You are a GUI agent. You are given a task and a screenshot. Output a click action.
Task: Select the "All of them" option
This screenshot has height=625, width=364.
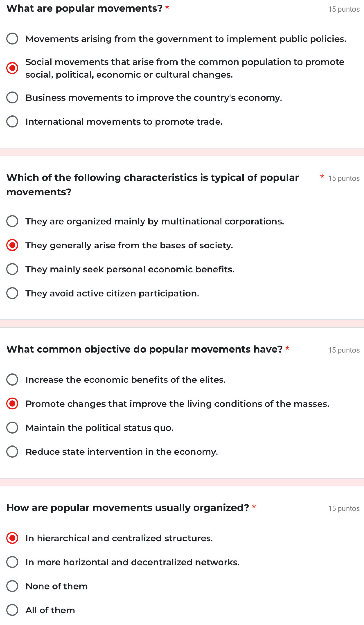click(12, 610)
